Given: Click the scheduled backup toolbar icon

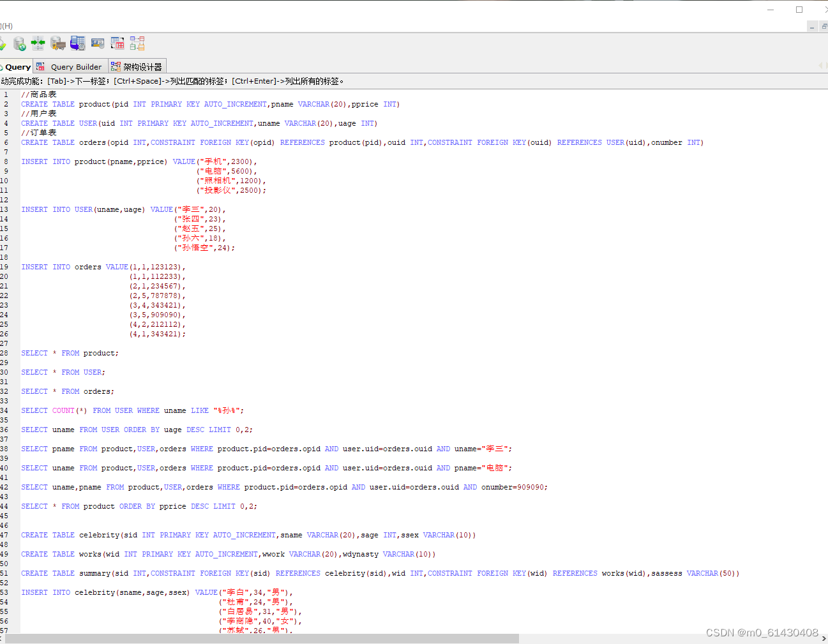Looking at the screenshot, I should [78, 43].
